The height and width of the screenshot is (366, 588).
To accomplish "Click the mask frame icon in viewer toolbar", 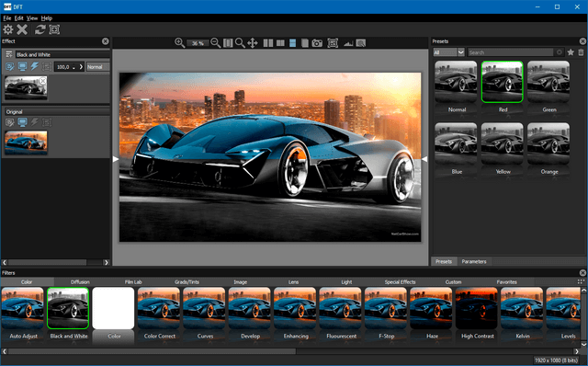I will pos(333,43).
